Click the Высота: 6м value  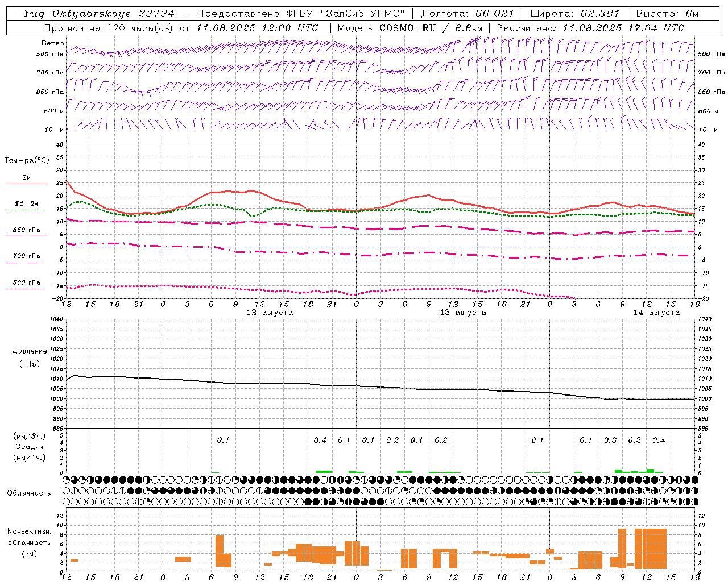(x=667, y=14)
